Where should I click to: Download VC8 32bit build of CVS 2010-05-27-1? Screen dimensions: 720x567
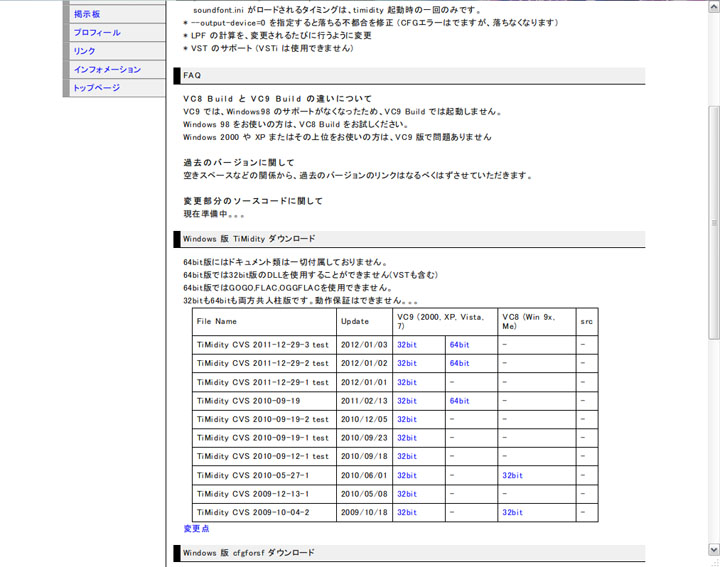click(x=512, y=475)
